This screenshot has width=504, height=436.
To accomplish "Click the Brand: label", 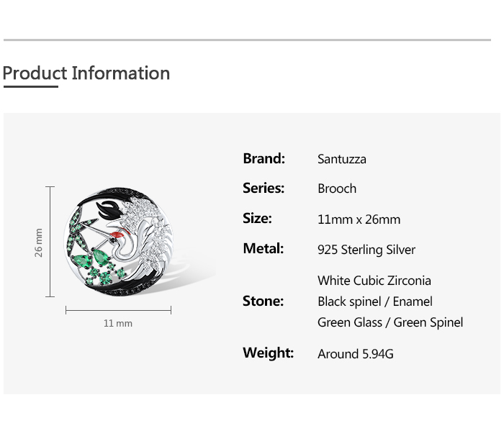I will point(264,158).
